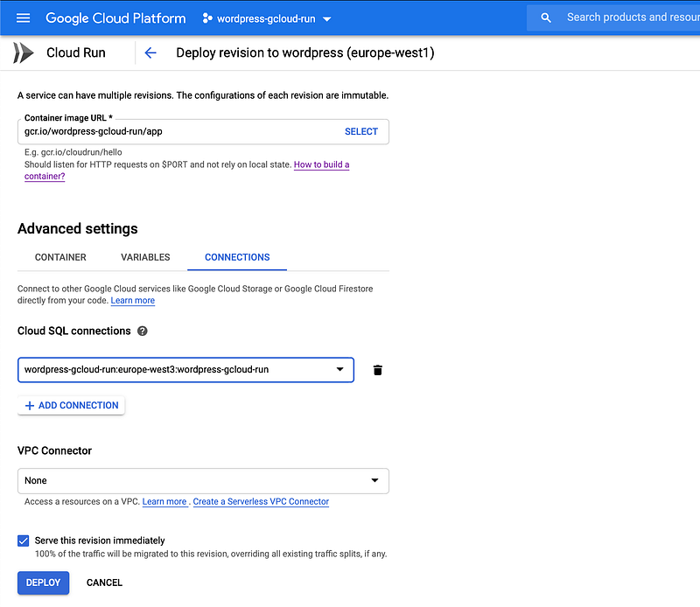Image resolution: width=700 pixels, height=607 pixels.
Task: Click the CANCEL button
Action: click(x=104, y=583)
